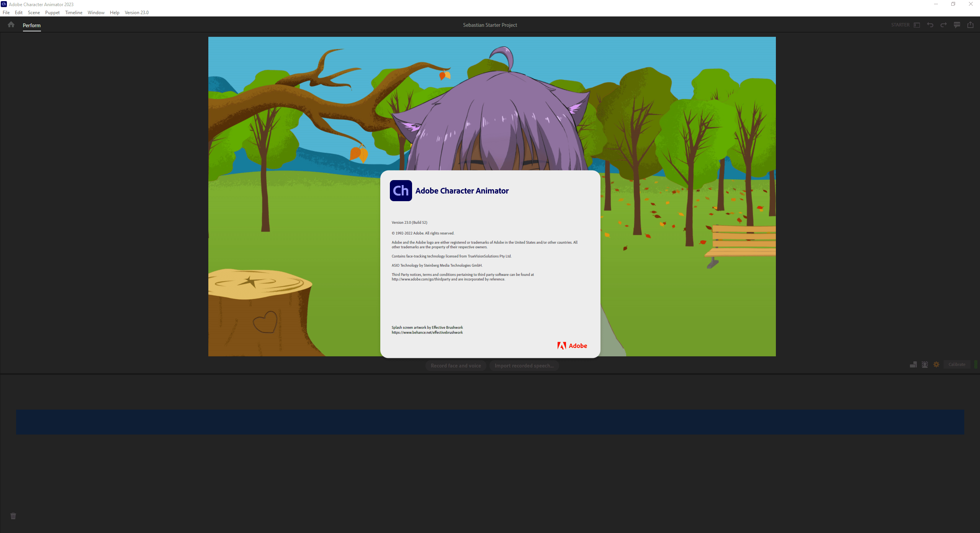Toggle the camera background person icon
This screenshot has height=533, width=980.
coord(925,364)
